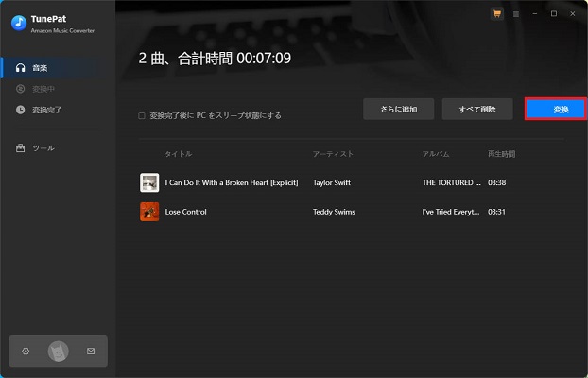The width and height of the screenshot is (588, 378).
Task: Select I Can Do It With a Broken Heart title
Action: (x=232, y=182)
